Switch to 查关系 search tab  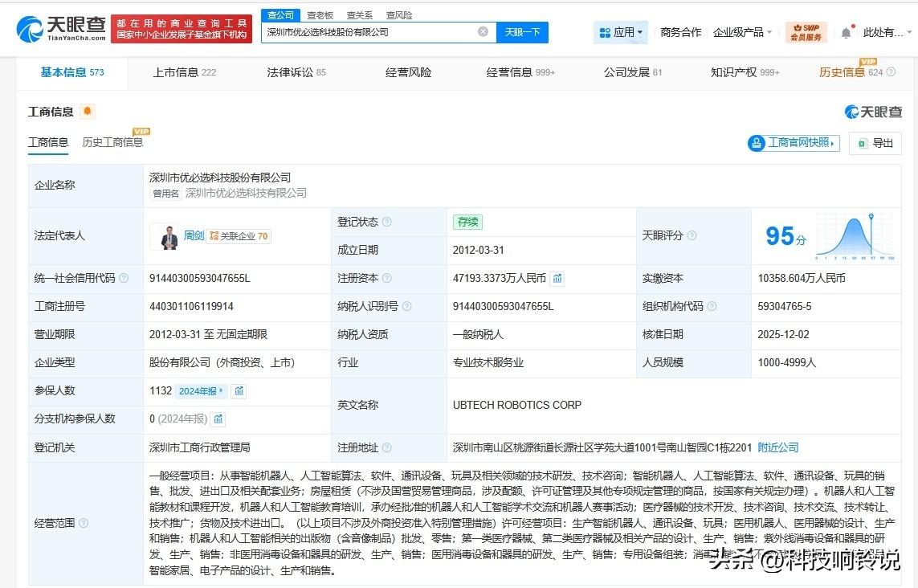point(360,15)
